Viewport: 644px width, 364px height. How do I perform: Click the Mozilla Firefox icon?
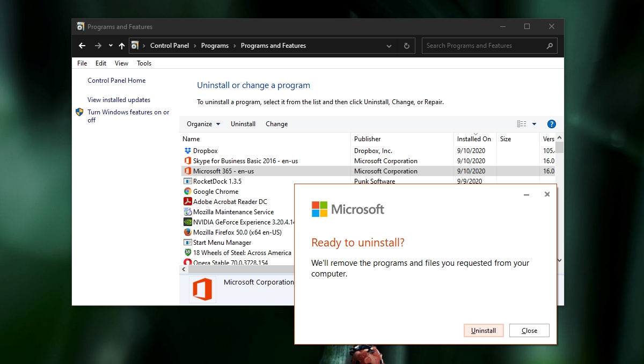pyautogui.click(x=188, y=232)
